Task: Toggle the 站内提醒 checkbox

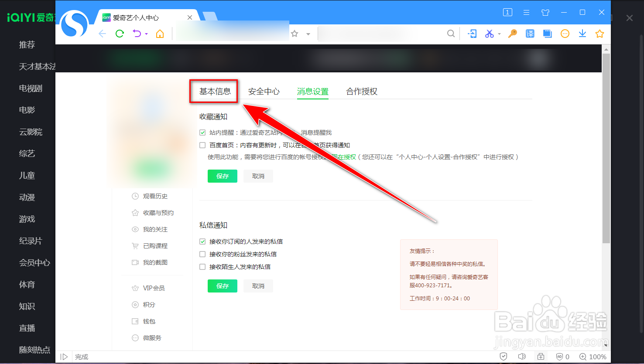Action: click(x=202, y=133)
